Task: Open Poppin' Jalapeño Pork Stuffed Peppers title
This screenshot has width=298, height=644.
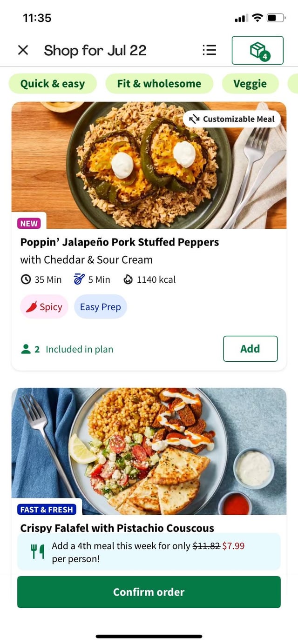Action: [120, 242]
